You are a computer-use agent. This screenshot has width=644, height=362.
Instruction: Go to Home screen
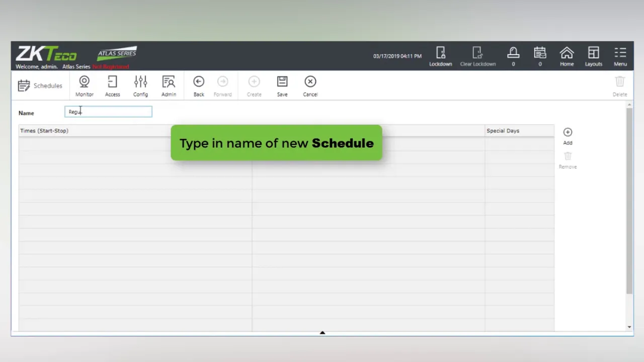(x=567, y=56)
